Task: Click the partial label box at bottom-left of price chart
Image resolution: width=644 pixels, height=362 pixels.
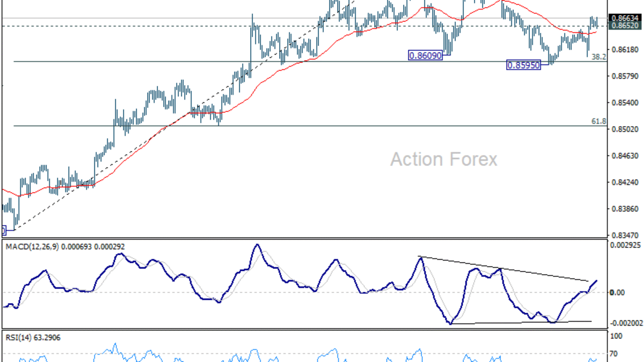Action: (3, 231)
